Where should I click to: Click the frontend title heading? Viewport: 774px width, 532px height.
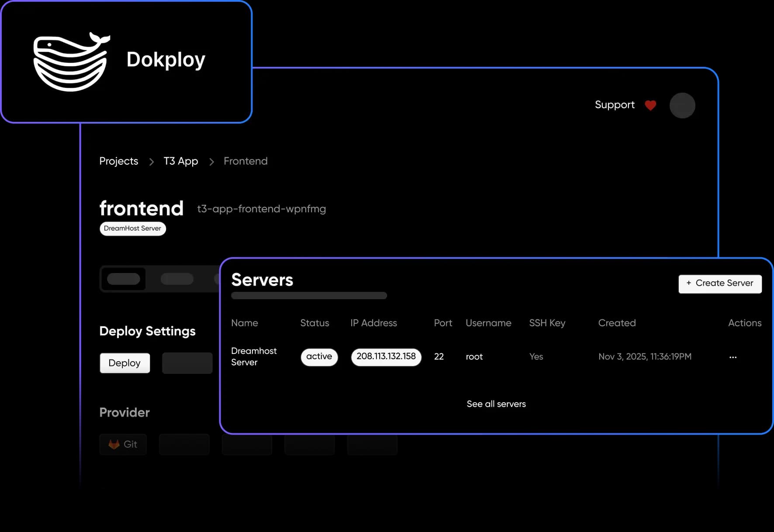(142, 208)
